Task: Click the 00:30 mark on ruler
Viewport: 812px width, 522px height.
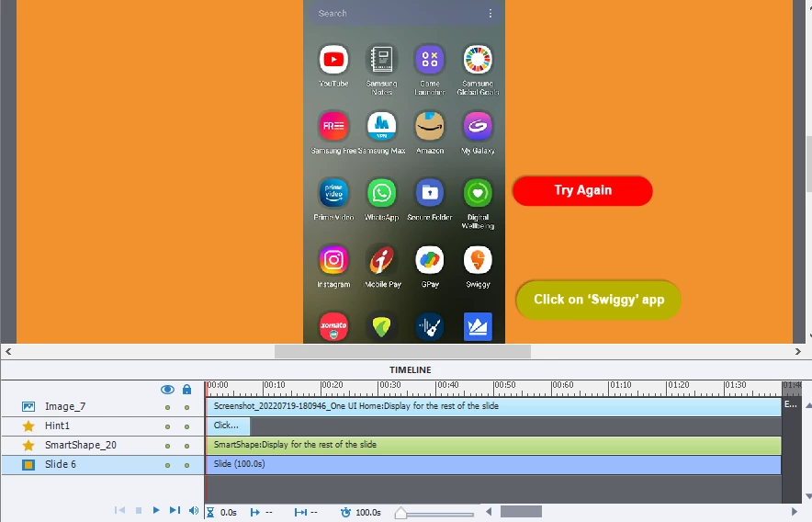Action: (389, 385)
